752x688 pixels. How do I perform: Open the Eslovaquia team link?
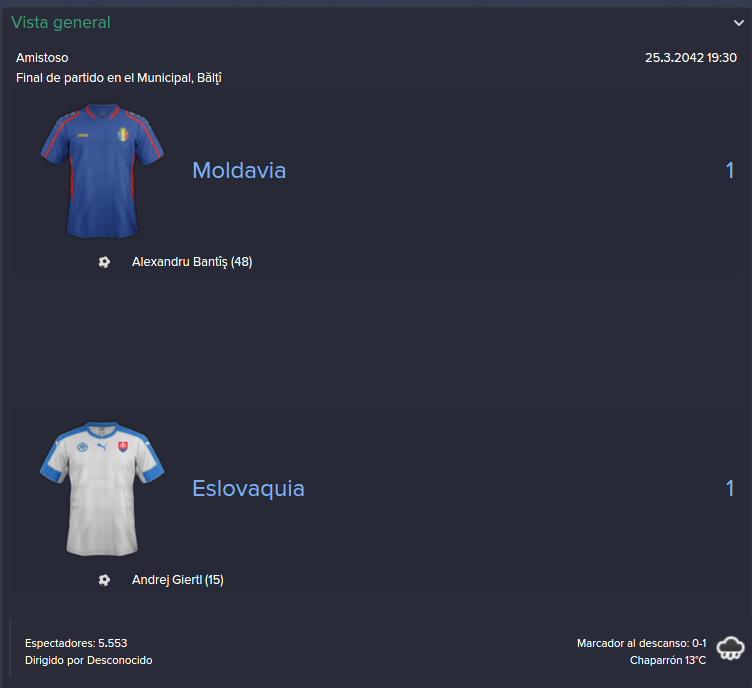coord(248,489)
